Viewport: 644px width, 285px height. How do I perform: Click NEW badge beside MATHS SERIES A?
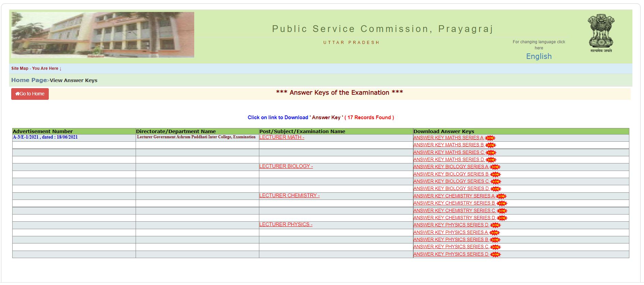pyautogui.click(x=490, y=138)
